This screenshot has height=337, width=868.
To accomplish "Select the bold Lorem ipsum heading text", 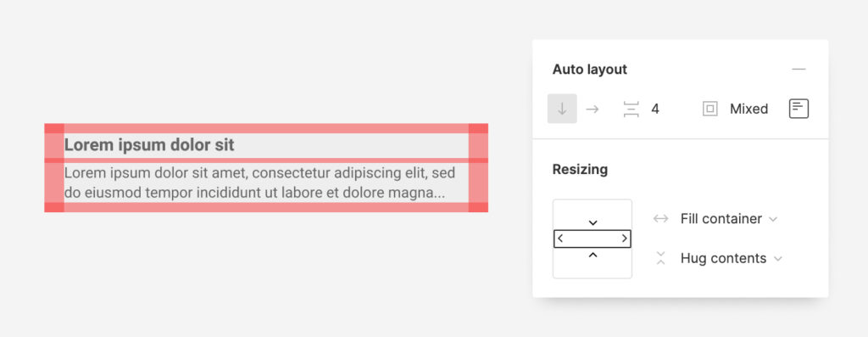I will (x=149, y=145).
